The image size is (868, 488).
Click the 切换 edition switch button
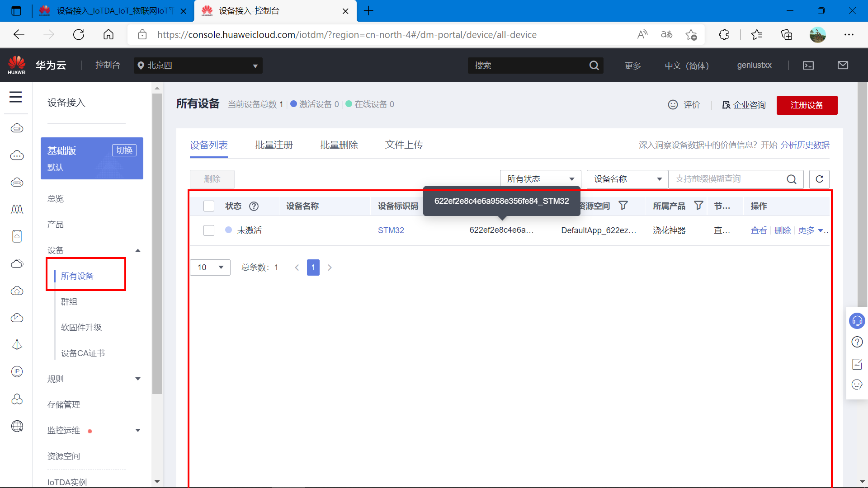coord(124,150)
